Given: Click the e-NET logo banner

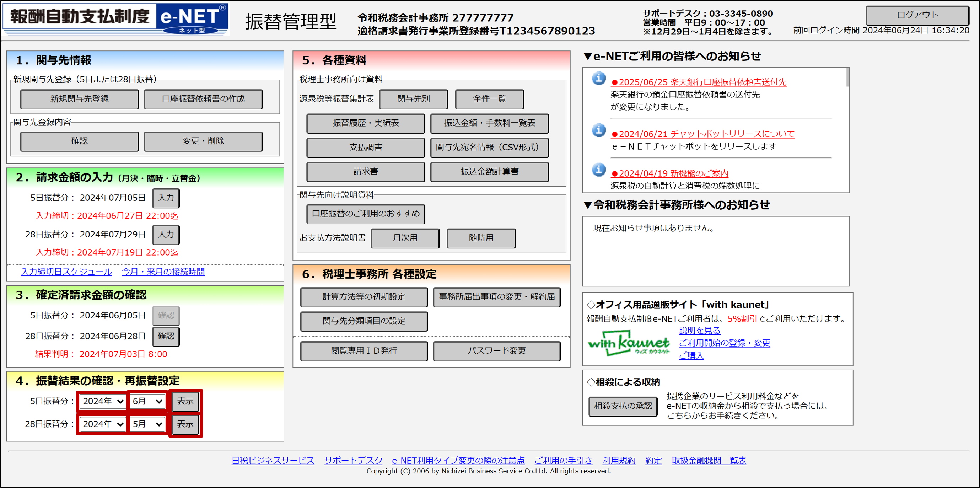Looking at the screenshot, I should pyautogui.click(x=115, y=19).
